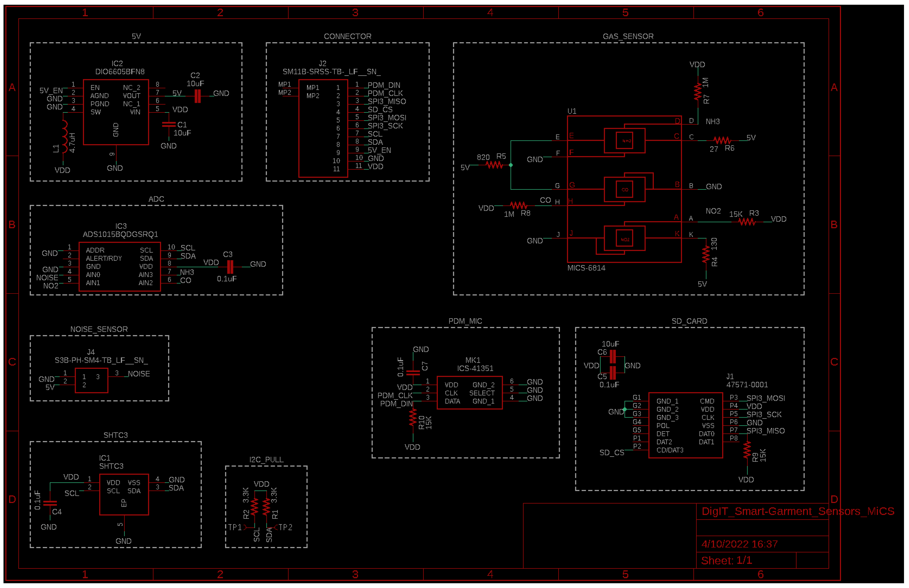Select the IC1 SHTC3 sensor block
909x588 pixels.
(124, 494)
